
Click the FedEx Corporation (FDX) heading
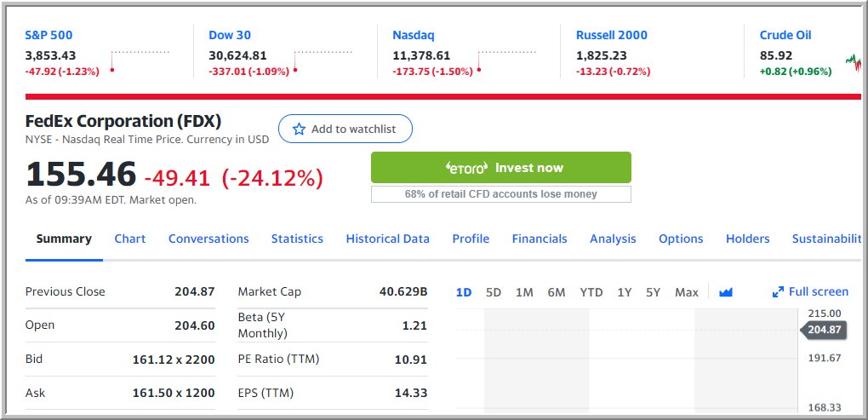pos(123,121)
